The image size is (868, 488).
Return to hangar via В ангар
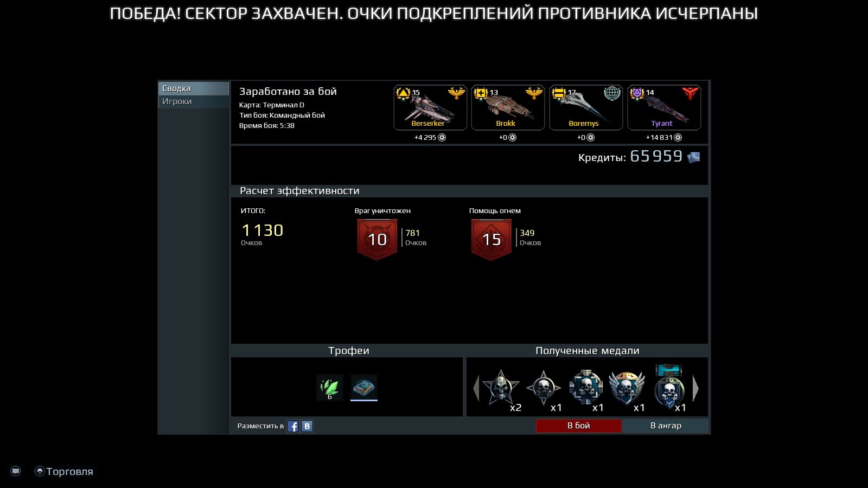(665, 426)
